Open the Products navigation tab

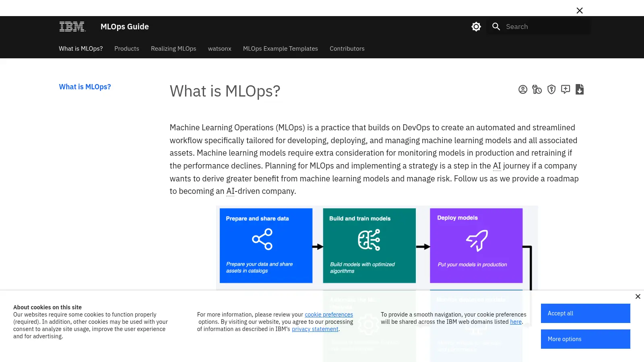coord(127,49)
